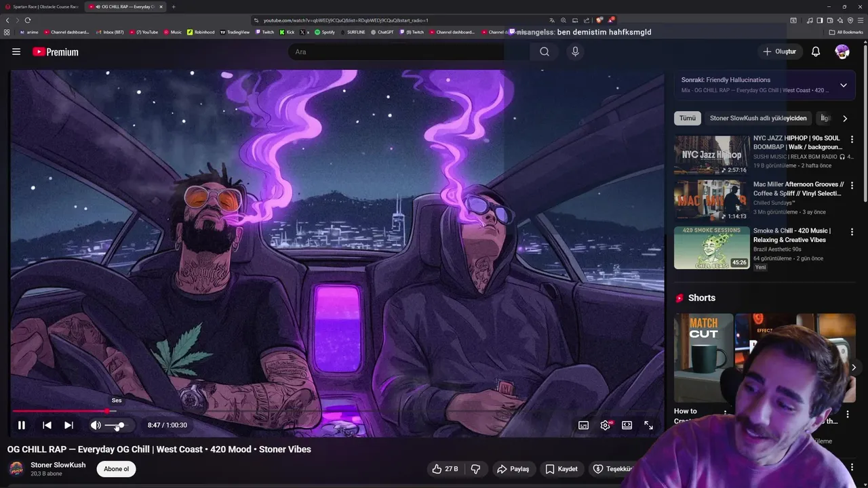Open the music note media control icon
This screenshot has width=868, height=488.
(810, 20)
